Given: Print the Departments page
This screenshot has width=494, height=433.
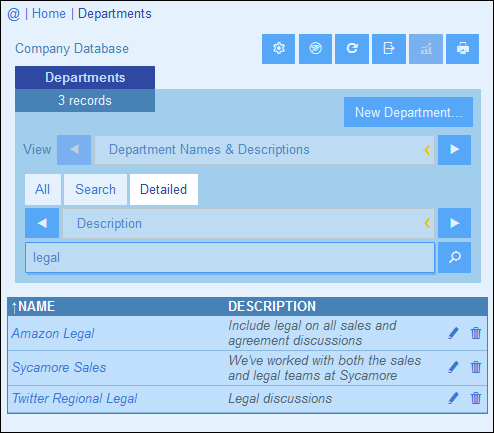Looking at the screenshot, I should pyautogui.click(x=463, y=49).
